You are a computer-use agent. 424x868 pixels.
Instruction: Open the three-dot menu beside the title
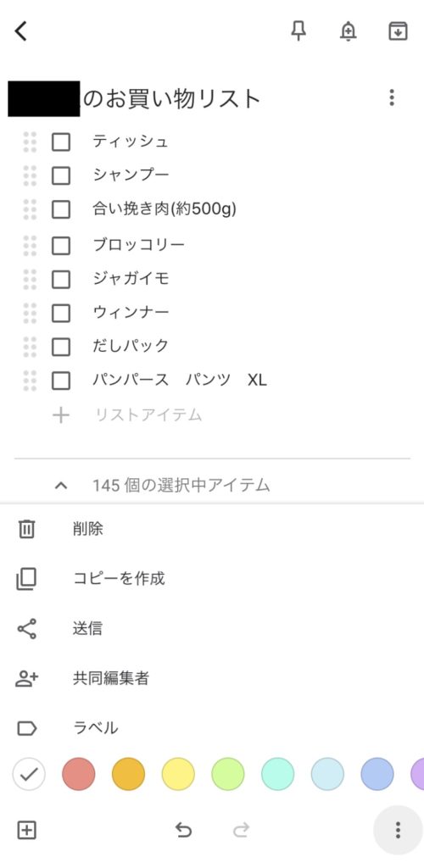click(392, 97)
